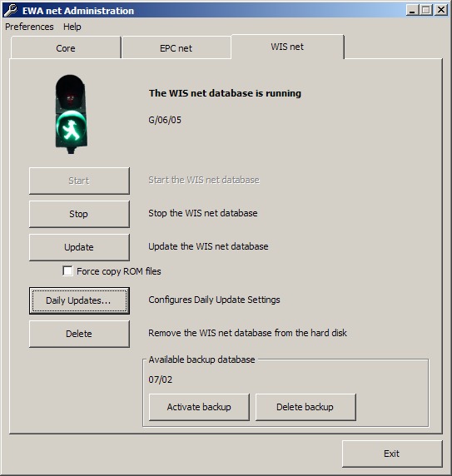Click 'Start the WIS net database' greyed label
The height and width of the screenshot is (476, 452).
coord(204,180)
